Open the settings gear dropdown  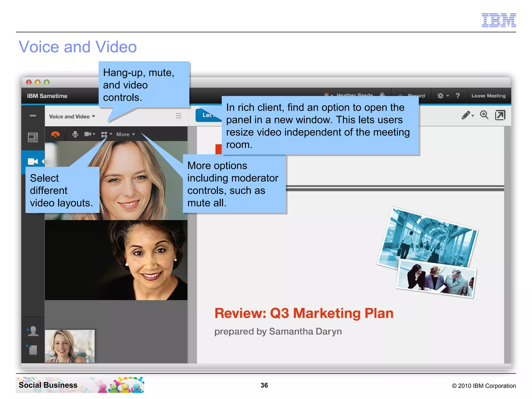point(443,96)
